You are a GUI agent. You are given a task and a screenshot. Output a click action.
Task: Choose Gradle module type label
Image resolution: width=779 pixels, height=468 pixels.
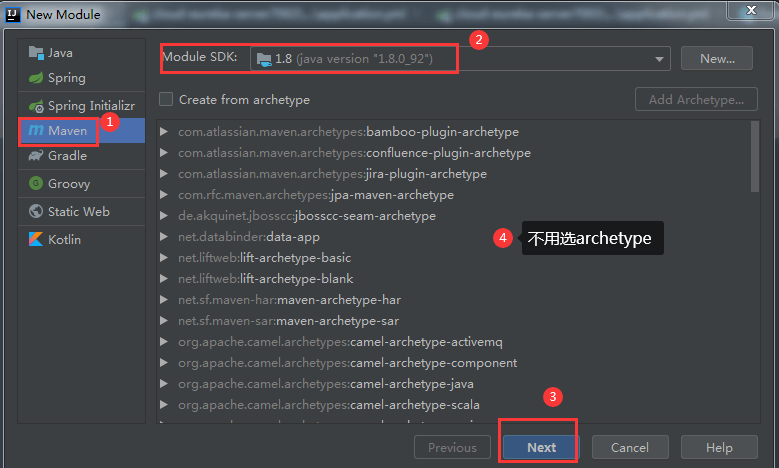click(68, 156)
